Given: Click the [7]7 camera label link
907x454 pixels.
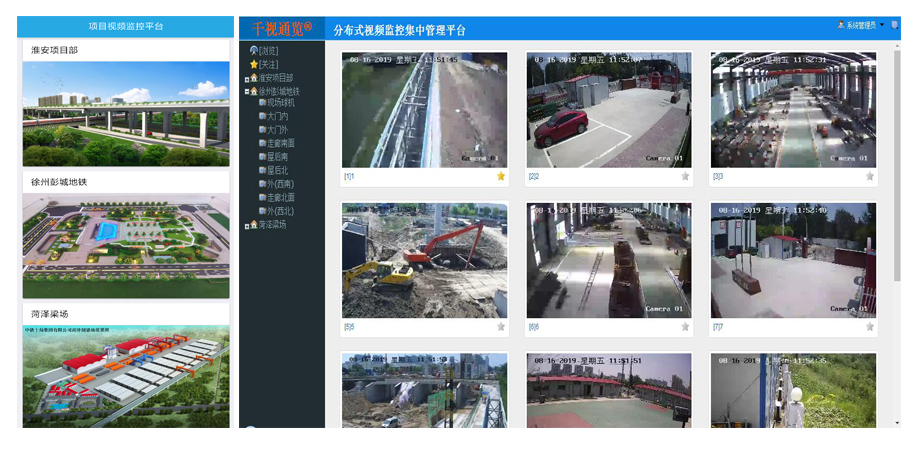Looking at the screenshot, I should [718, 327].
